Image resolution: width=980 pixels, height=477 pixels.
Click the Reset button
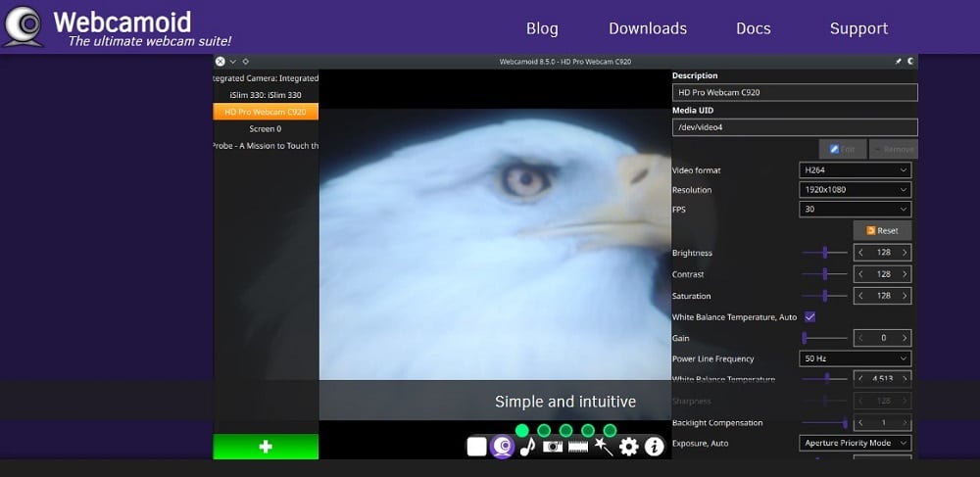882,230
